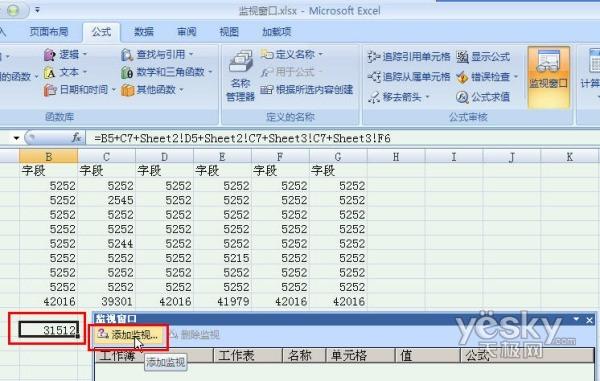600x381 pixels.
Task: Click the 添加监视 add watch button
Action: (128, 335)
